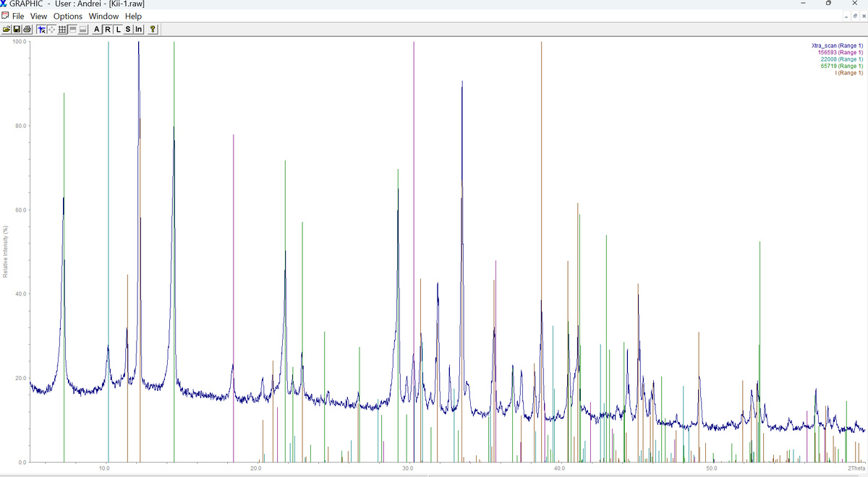868x477 pixels.
Task: Click the GRAPHIC app icon in title bar
Action: tap(4, 4)
